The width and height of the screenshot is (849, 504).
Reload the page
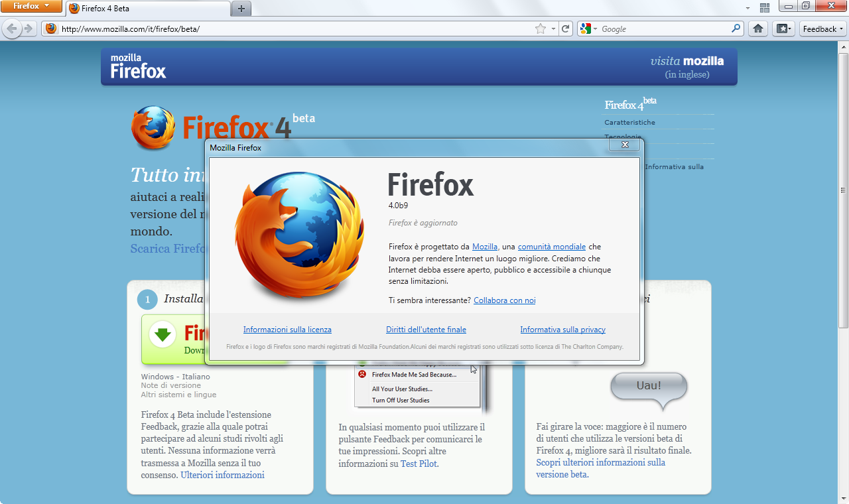click(566, 29)
